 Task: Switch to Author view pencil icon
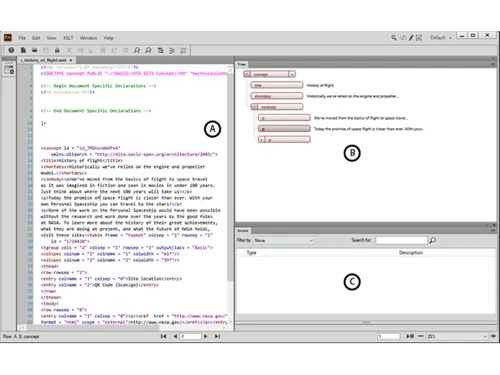pyautogui.click(x=411, y=38)
